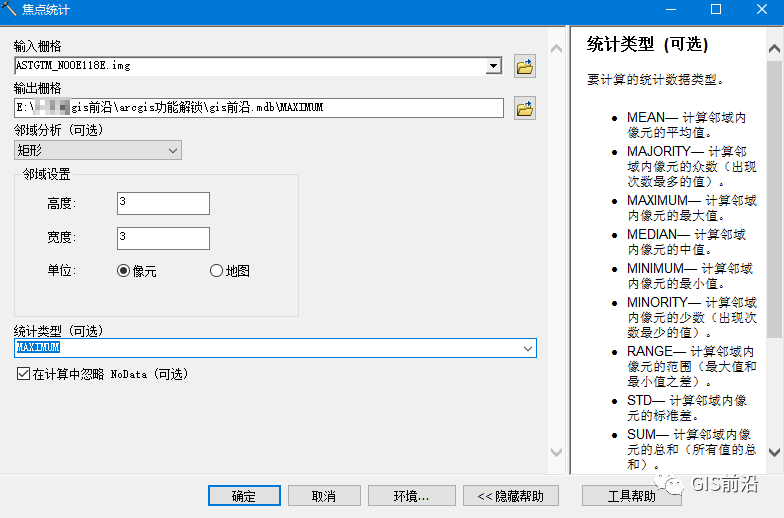Click in the 输出栅格 path field
The image size is (784, 518).
(258, 108)
